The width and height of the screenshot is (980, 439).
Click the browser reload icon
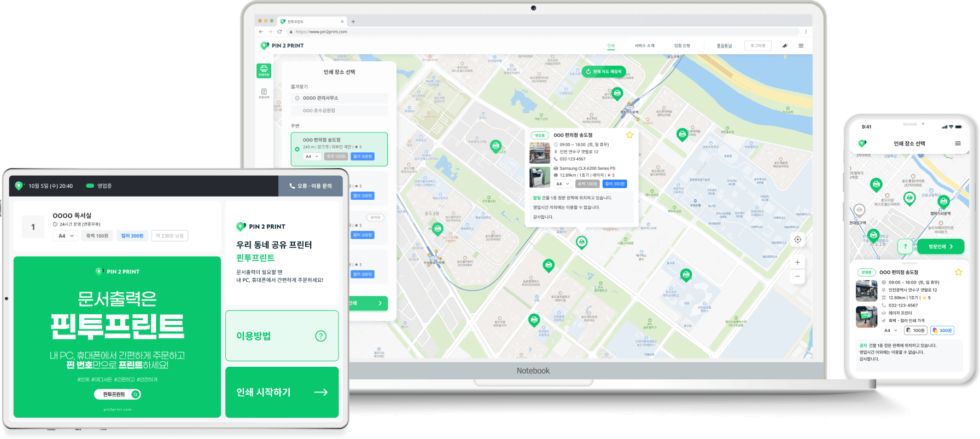(x=279, y=32)
